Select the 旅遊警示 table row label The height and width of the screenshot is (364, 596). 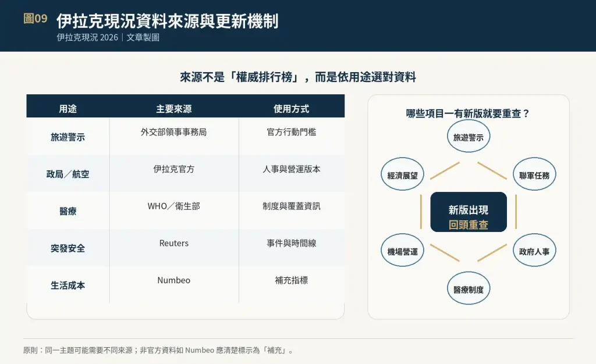pyautogui.click(x=68, y=137)
